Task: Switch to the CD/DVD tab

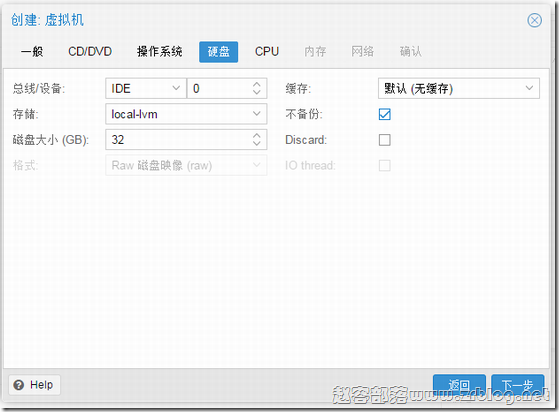Action: click(x=90, y=52)
